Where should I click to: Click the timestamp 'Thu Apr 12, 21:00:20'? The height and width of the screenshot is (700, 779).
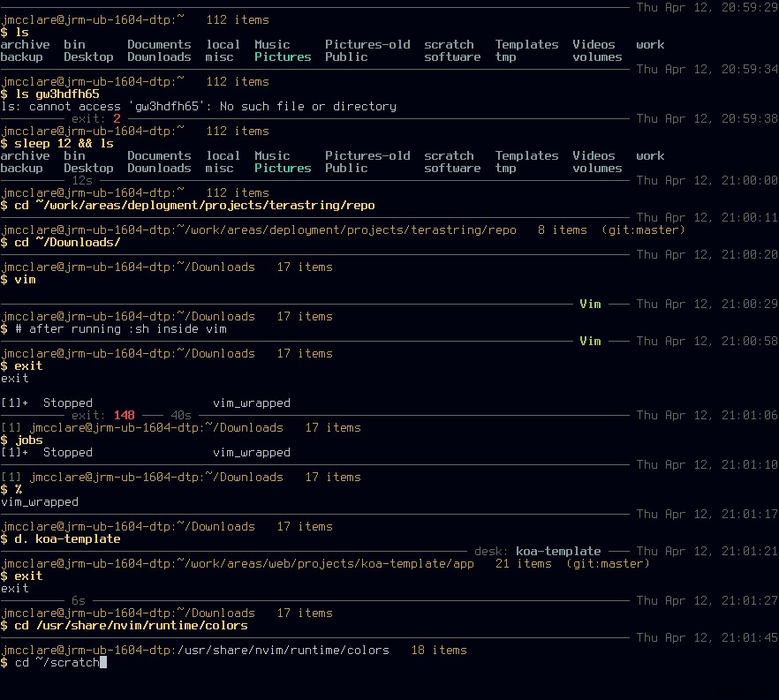[x=707, y=255]
